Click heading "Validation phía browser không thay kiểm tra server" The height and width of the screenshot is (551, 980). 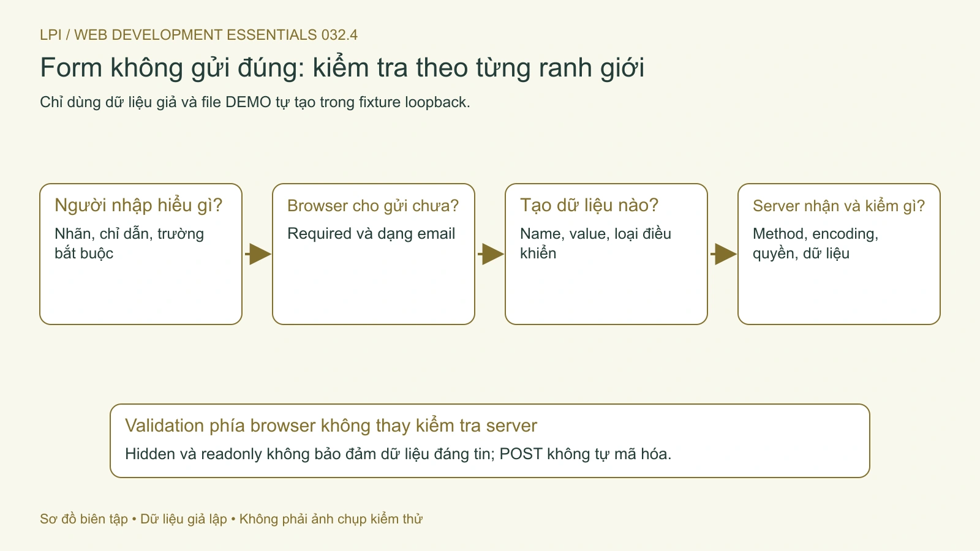click(331, 425)
